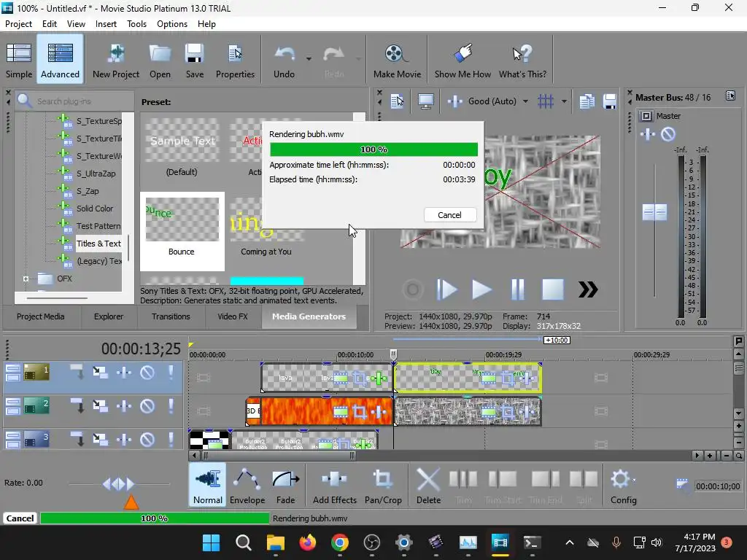Solo video track 1
The width and height of the screenshot is (747, 560).
click(x=171, y=373)
